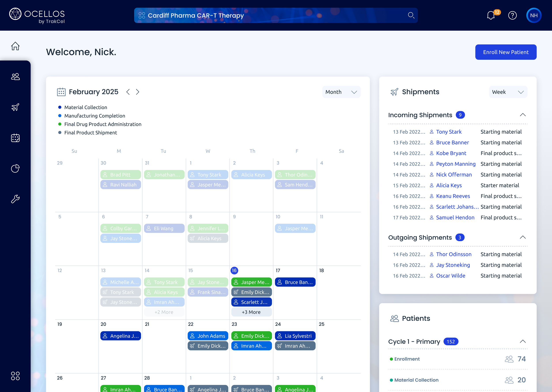Go to previous month in calendar
The image size is (552, 392).
128,92
